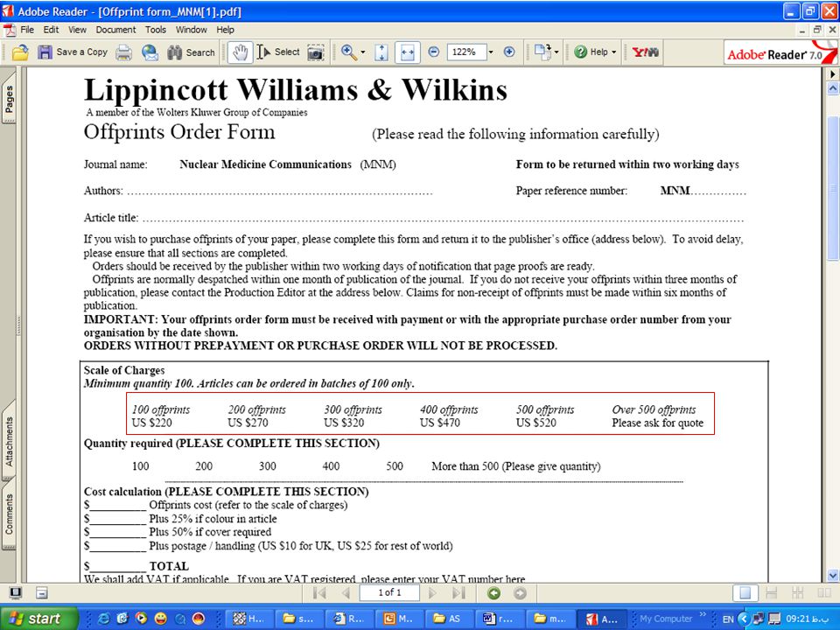Click the Zoom In plus button
The width and height of the screenshot is (840, 630).
point(509,52)
